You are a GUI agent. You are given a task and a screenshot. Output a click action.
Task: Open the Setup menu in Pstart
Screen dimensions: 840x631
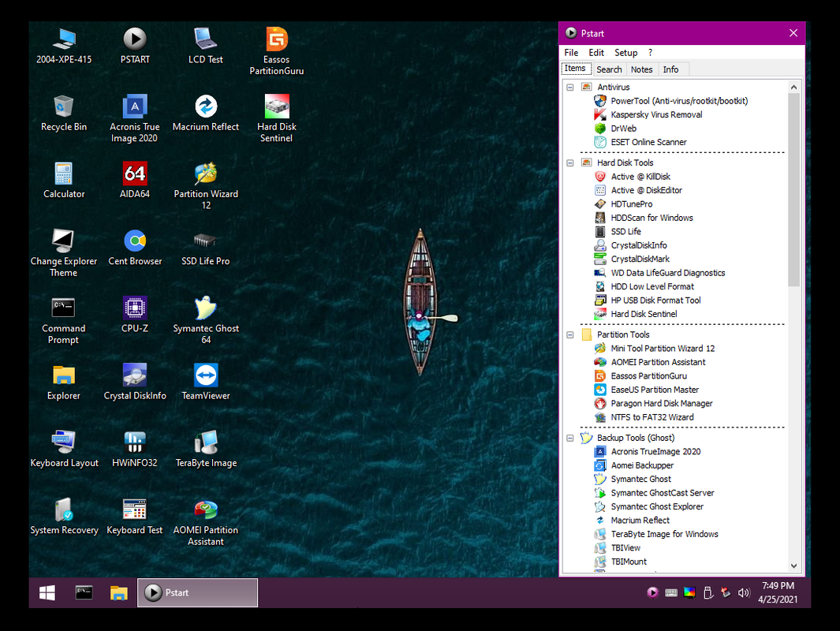pyautogui.click(x=625, y=53)
